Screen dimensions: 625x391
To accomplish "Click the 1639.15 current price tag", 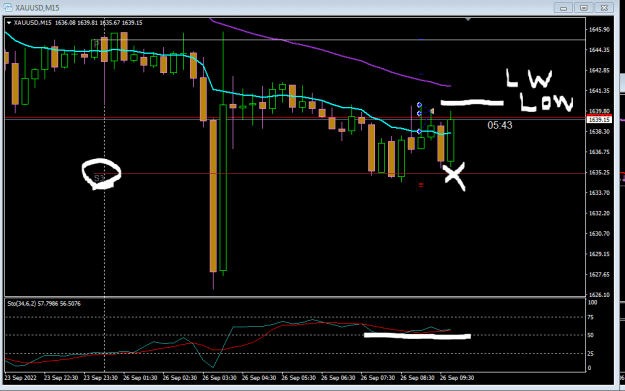I will click(599, 119).
